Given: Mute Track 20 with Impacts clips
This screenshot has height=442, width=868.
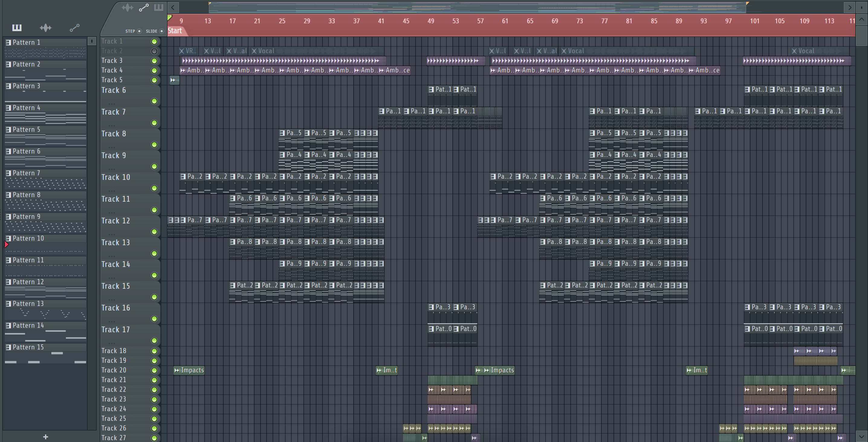Looking at the screenshot, I should click(154, 370).
